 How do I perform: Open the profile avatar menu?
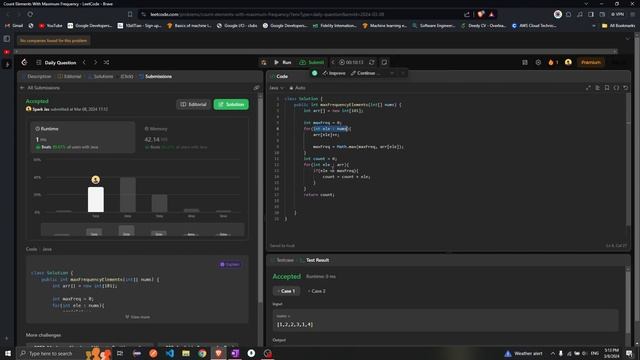click(568, 62)
